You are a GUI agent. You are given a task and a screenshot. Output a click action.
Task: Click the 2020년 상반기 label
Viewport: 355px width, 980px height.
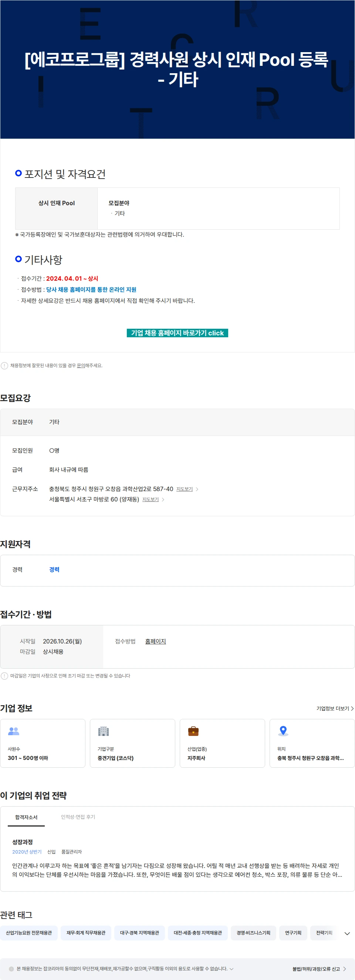[27, 852]
